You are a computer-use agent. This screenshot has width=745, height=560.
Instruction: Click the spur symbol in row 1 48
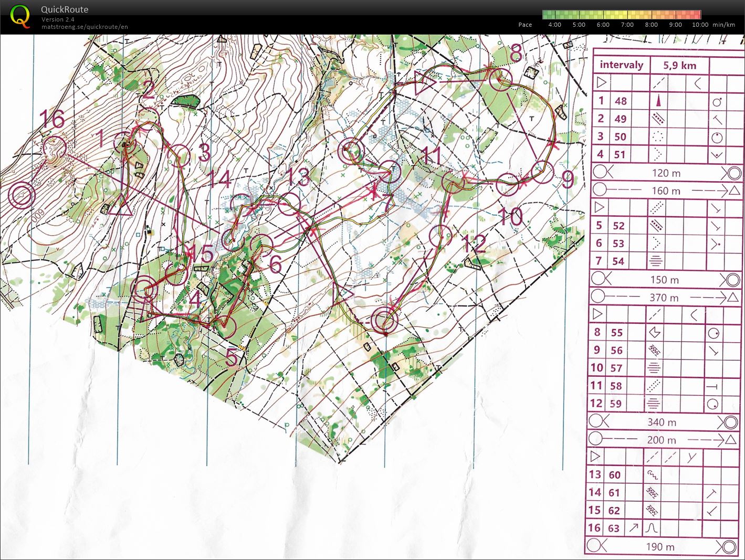tap(657, 100)
